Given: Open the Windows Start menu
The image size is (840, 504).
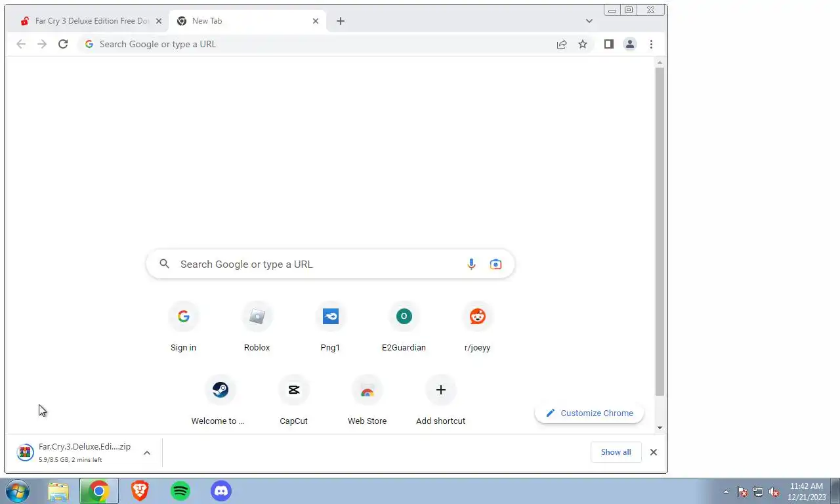Looking at the screenshot, I should tap(18, 491).
